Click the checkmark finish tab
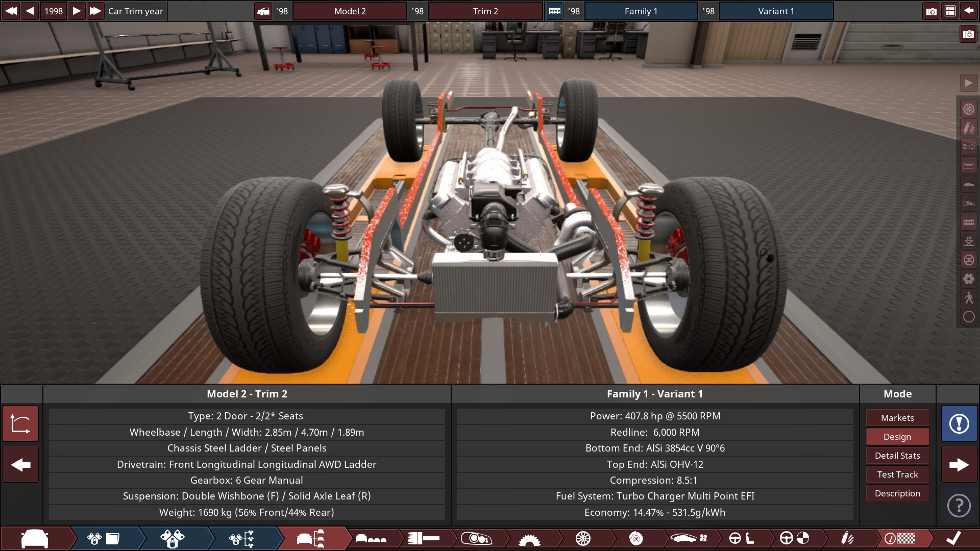This screenshot has width=980, height=551. (953, 538)
